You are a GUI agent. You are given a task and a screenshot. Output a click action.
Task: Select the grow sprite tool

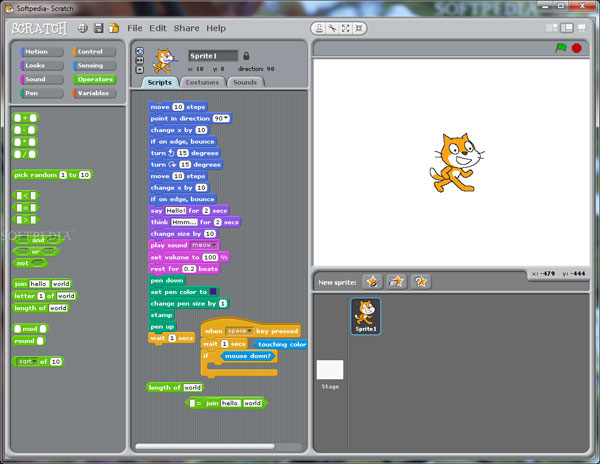click(346, 28)
